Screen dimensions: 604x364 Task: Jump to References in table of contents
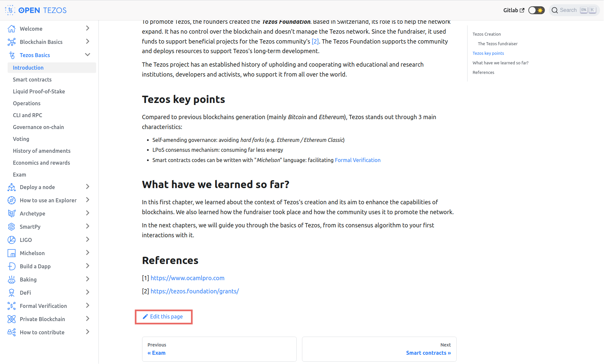pyautogui.click(x=483, y=72)
